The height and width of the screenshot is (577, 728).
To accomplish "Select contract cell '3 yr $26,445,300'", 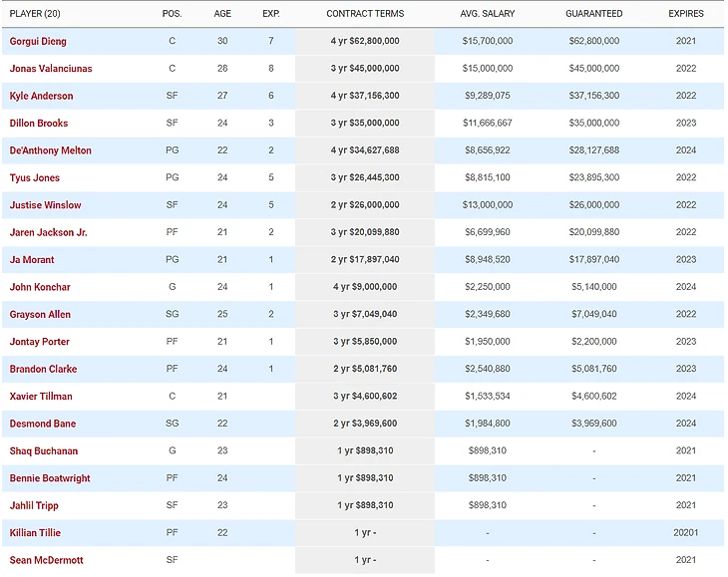I will (x=365, y=177).
